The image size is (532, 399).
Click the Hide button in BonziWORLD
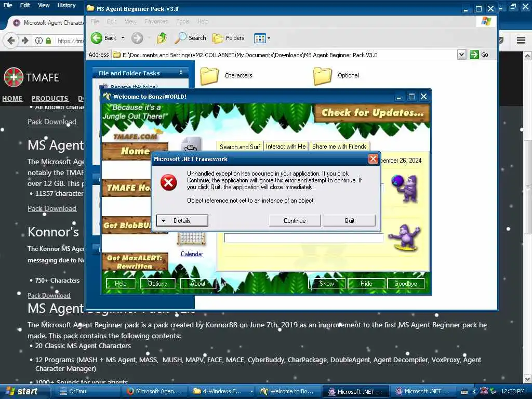click(x=366, y=283)
